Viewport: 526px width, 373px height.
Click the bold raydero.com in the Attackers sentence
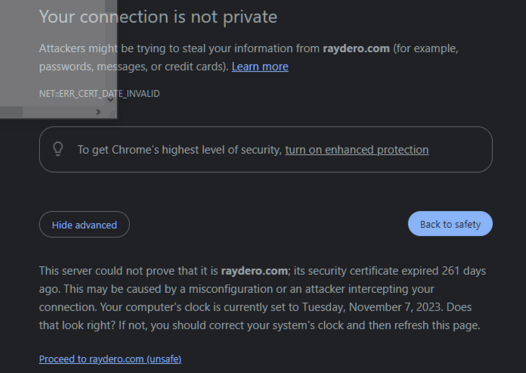[x=356, y=49]
